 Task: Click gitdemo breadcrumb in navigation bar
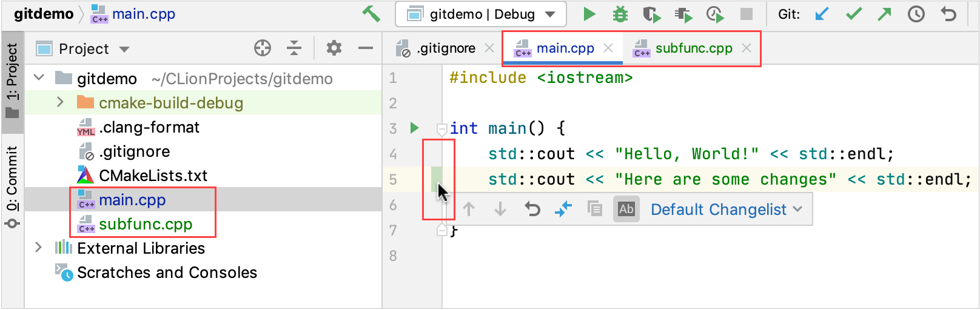pyautogui.click(x=44, y=14)
